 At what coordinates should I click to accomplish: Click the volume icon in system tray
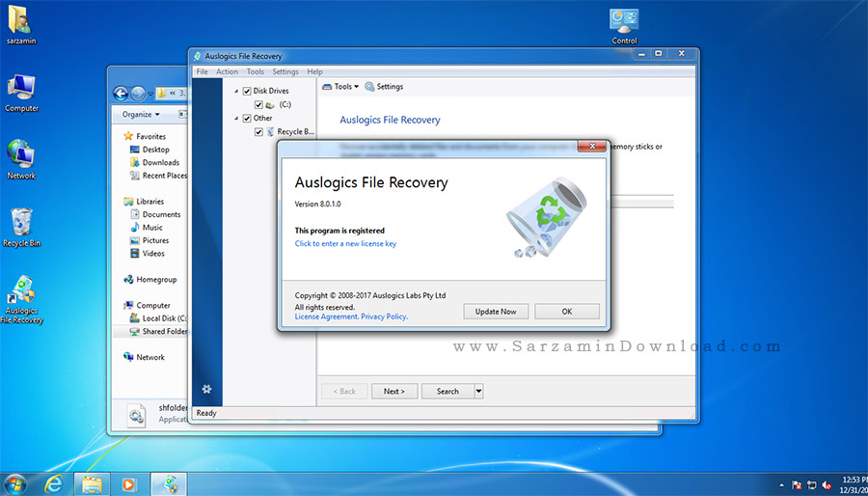point(827,484)
